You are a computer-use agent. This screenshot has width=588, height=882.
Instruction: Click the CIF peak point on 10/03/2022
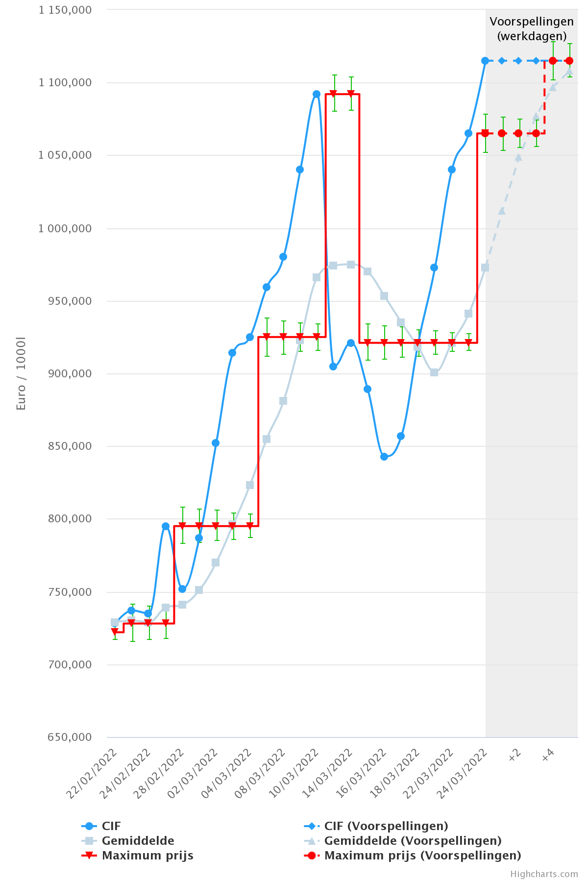point(317,94)
